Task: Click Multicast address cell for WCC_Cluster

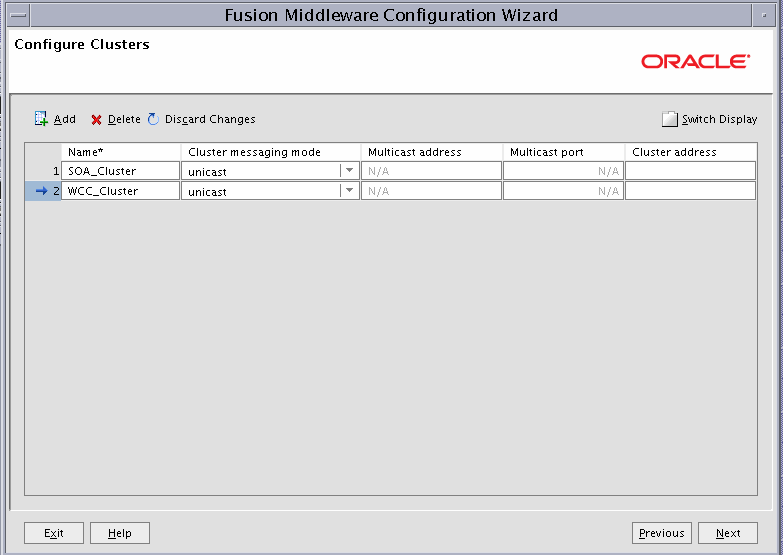Action: [431, 191]
